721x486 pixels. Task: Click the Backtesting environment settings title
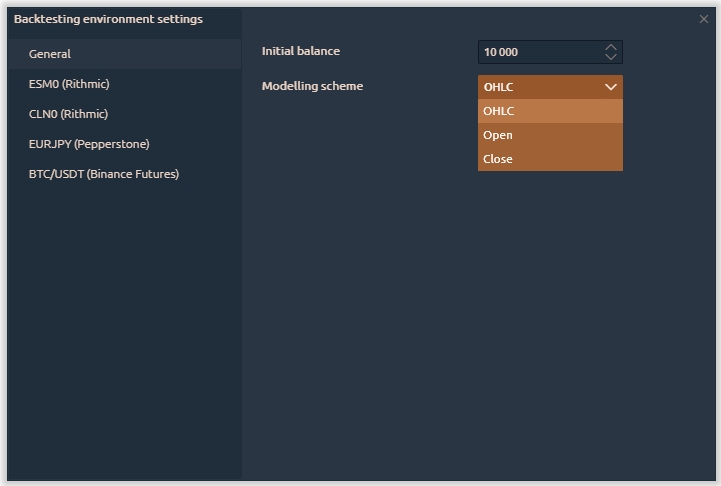(108, 19)
